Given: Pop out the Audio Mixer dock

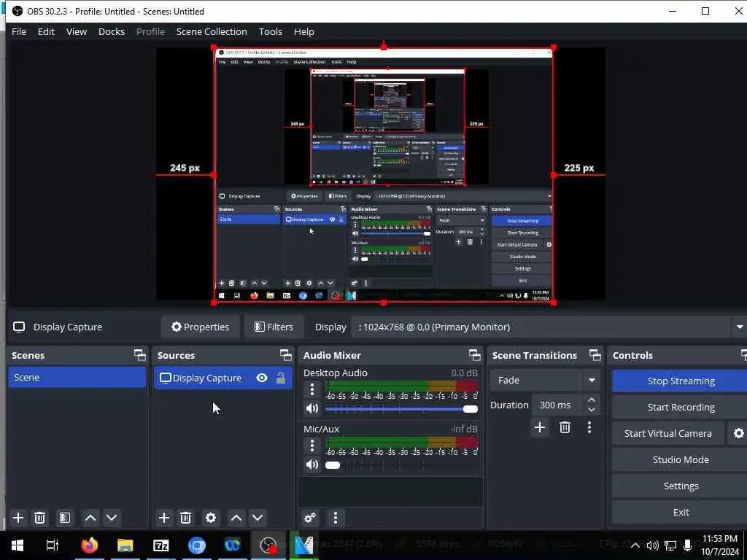Looking at the screenshot, I should tap(474, 355).
